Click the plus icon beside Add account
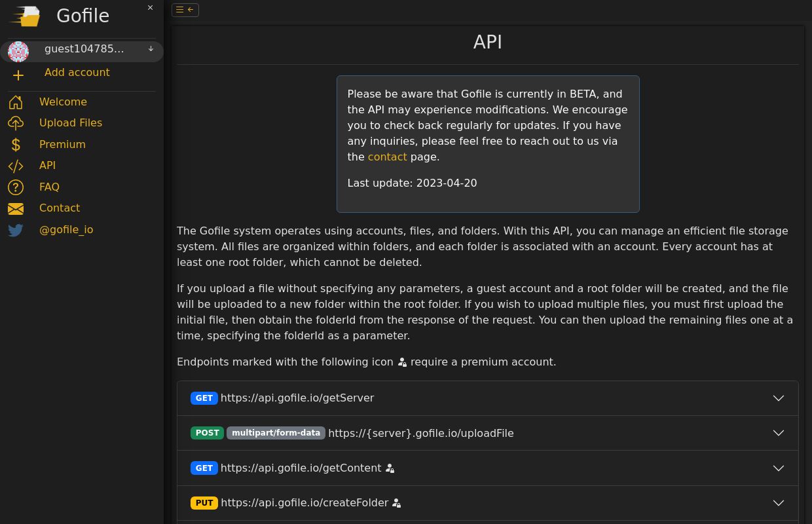This screenshot has width=812, height=524. pyautogui.click(x=18, y=75)
